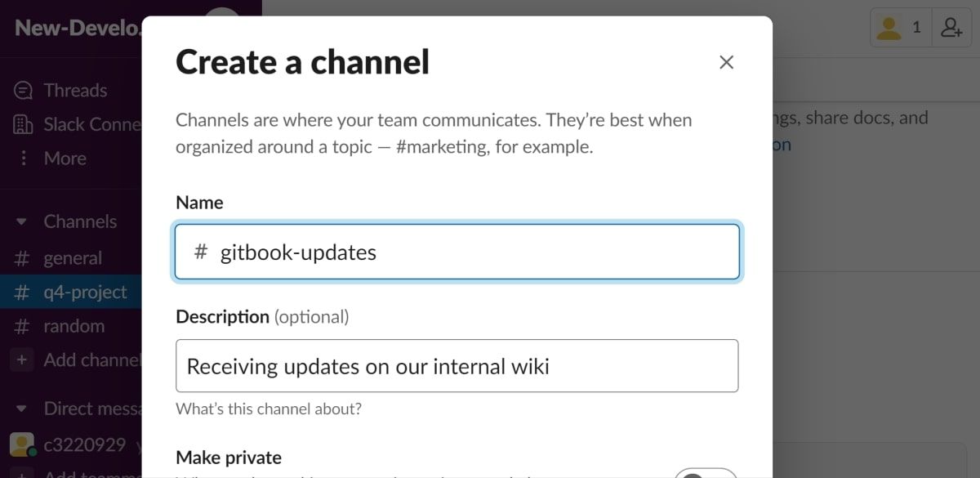980x478 pixels.
Task: Select the q4-project channel
Action: pos(85,293)
